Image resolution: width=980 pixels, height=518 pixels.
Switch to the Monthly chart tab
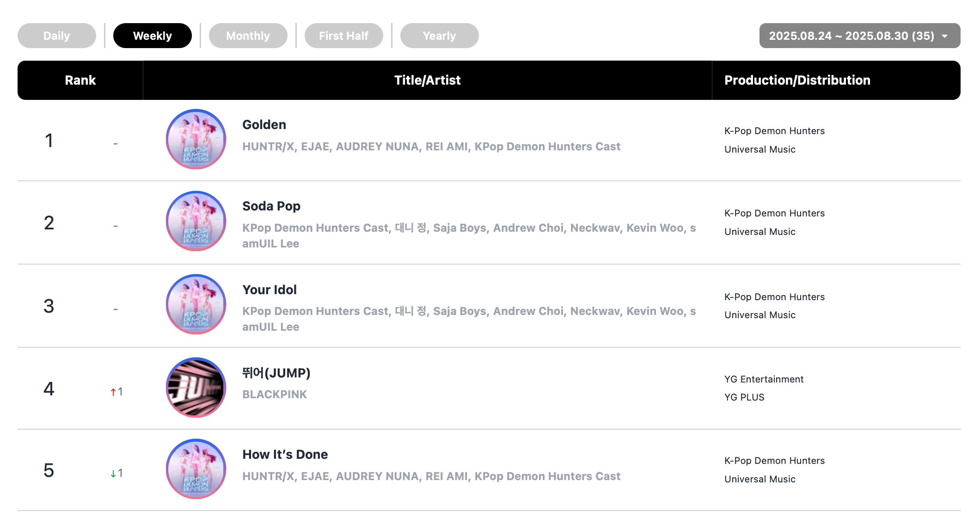[x=248, y=36]
